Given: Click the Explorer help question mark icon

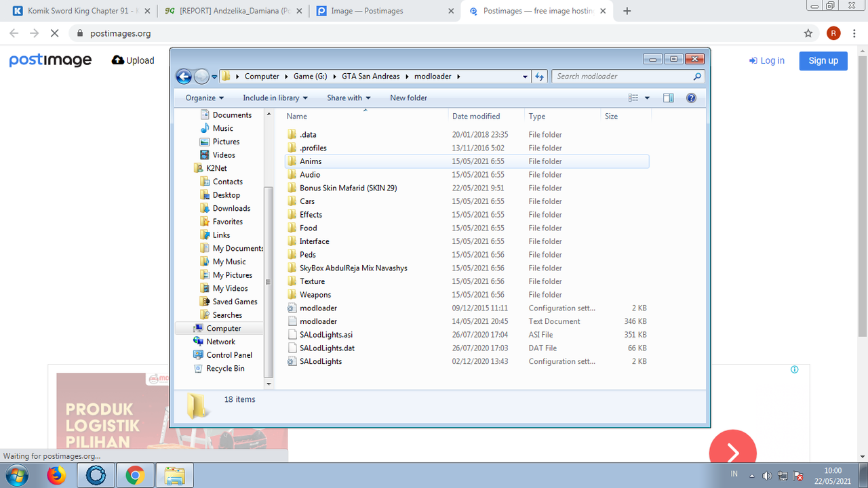Looking at the screenshot, I should coord(691,98).
